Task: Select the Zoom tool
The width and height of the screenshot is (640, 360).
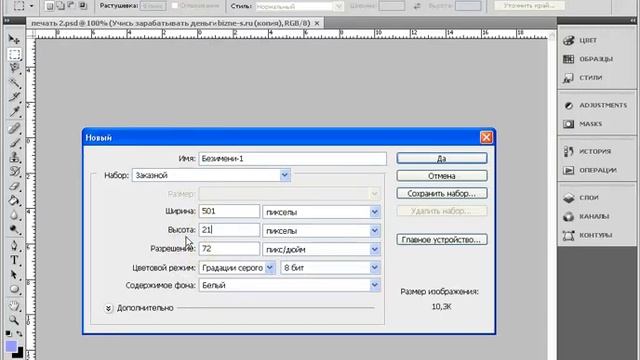Action: (14, 320)
